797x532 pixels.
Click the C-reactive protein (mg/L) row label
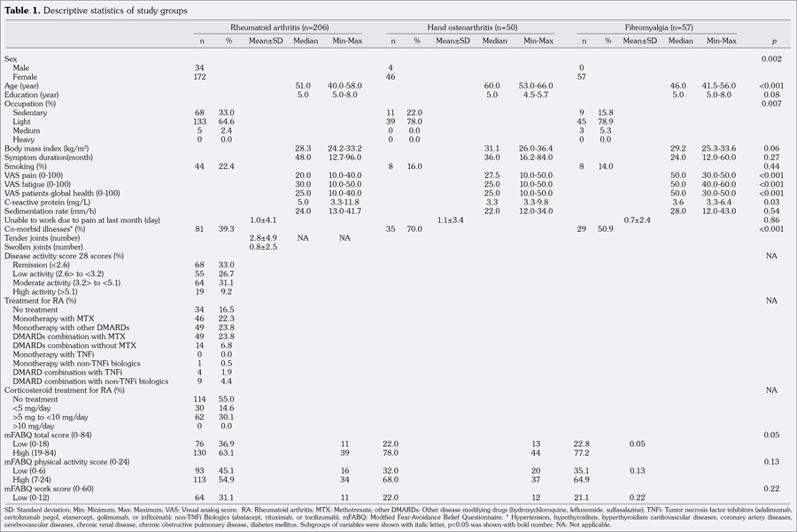48,202
